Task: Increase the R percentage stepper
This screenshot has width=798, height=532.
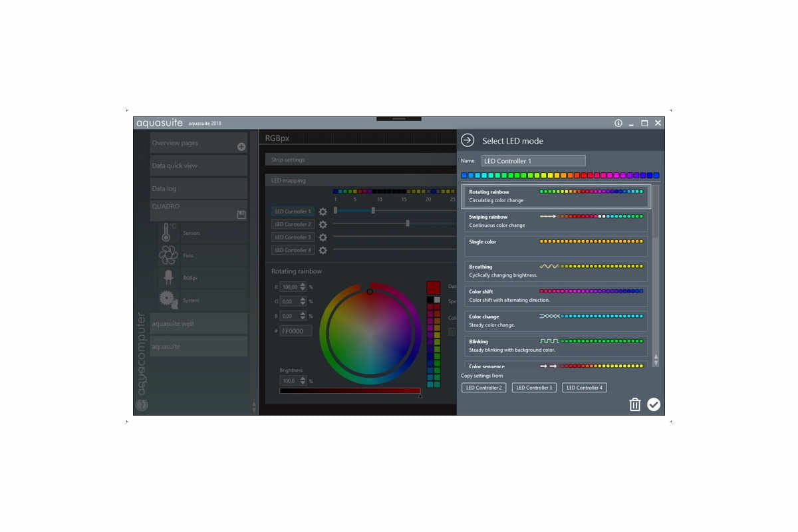Action: click(x=303, y=285)
